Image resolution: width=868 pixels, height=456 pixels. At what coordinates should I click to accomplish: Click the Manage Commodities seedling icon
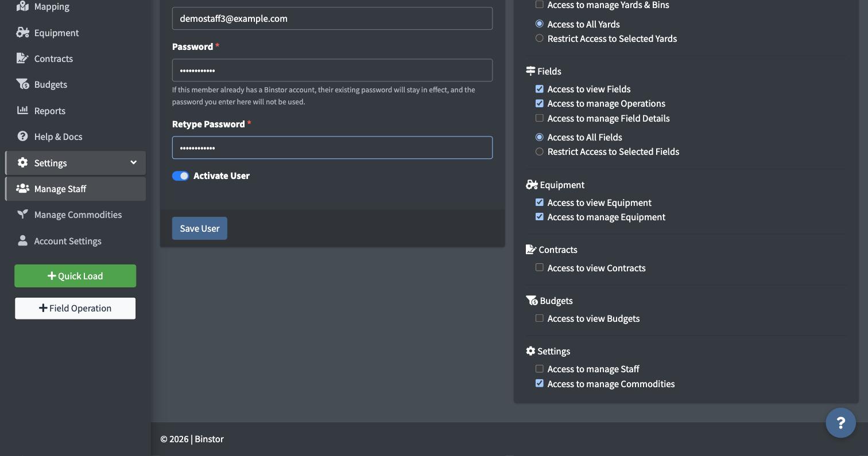22,215
